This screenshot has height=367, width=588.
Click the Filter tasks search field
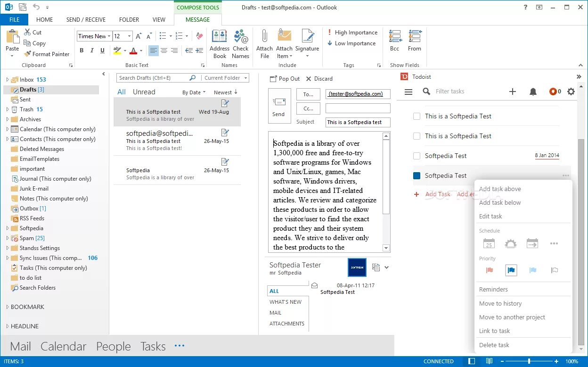point(450,92)
